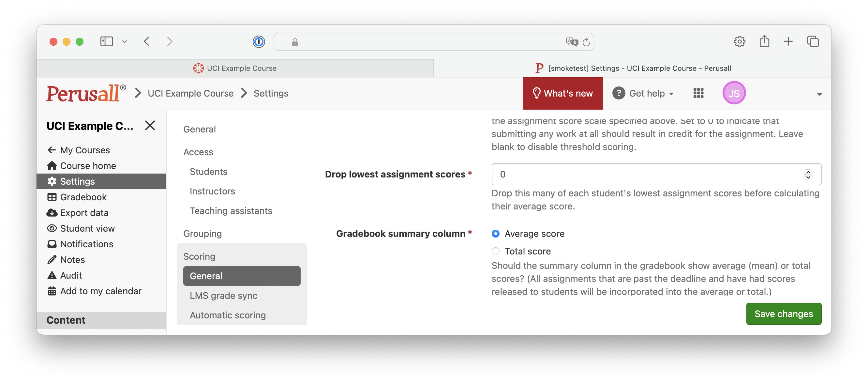
Task: Navigate back via My Courses link
Action: [84, 150]
